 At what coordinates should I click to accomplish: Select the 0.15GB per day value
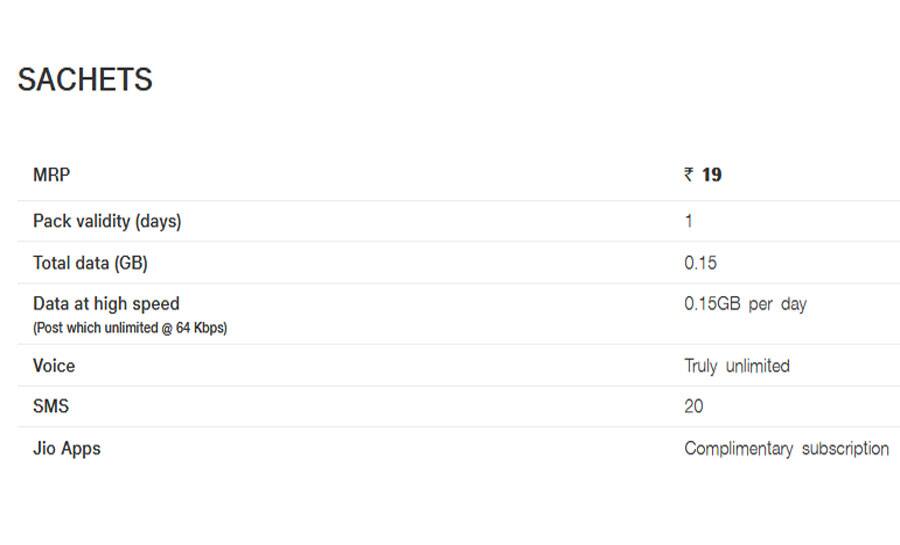click(746, 303)
